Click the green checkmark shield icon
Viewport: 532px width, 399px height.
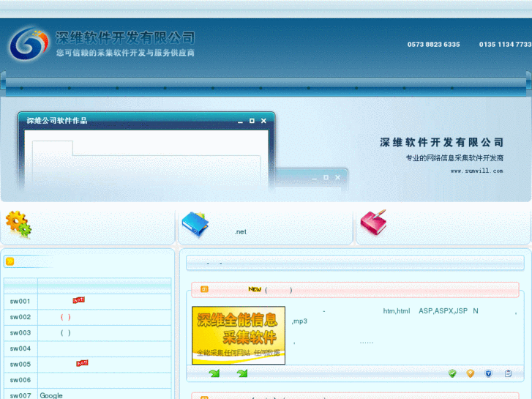[452, 373]
